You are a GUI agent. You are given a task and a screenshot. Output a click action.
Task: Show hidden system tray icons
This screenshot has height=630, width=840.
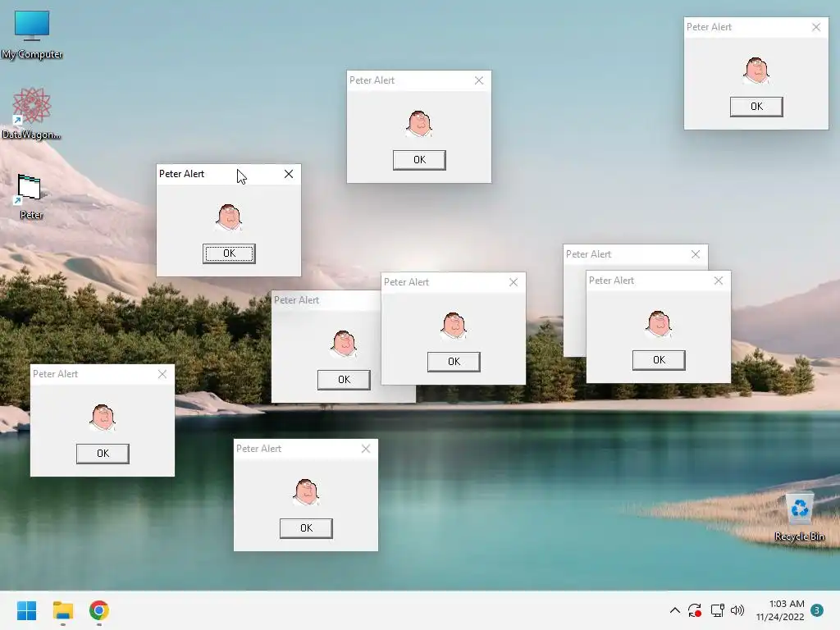coord(675,610)
